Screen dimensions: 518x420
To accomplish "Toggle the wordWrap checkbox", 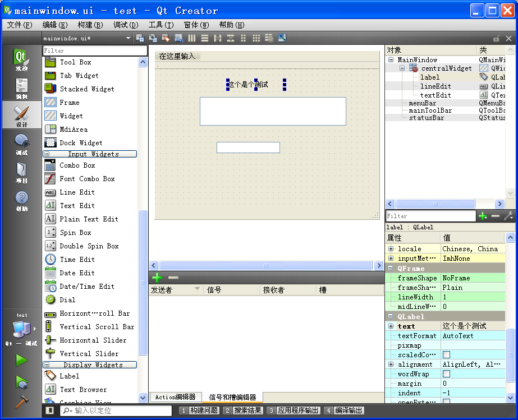I will click(446, 374).
